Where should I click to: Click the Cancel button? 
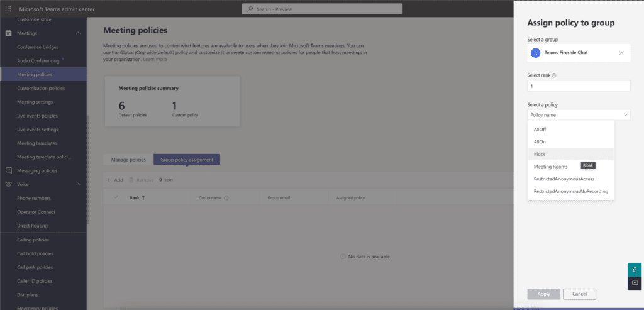pyautogui.click(x=579, y=294)
